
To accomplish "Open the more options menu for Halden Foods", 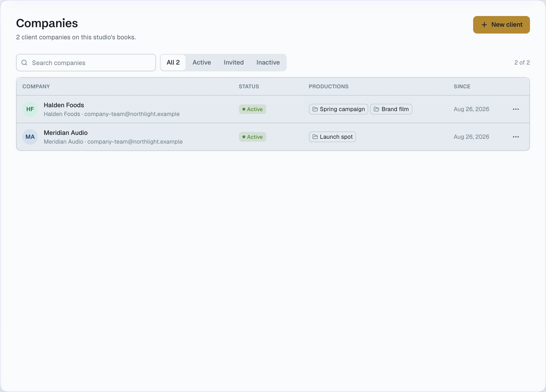I will pyautogui.click(x=516, y=109).
